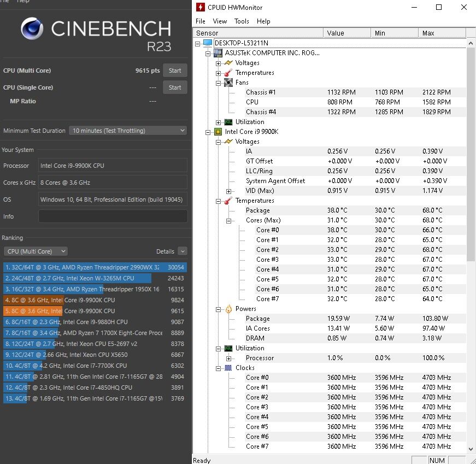This screenshot has height=464, width=476.
Task: Click the CPU Voltages lightning icon
Action: (x=228, y=142)
